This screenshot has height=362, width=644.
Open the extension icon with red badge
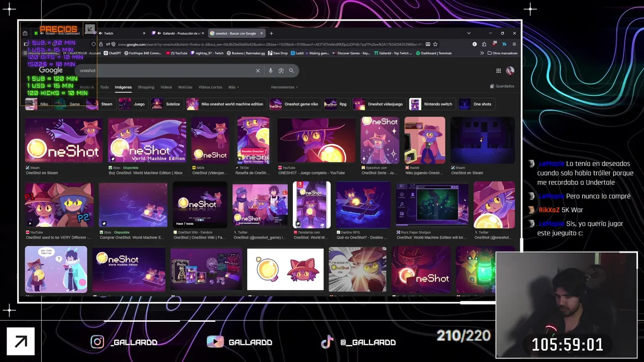(494, 44)
